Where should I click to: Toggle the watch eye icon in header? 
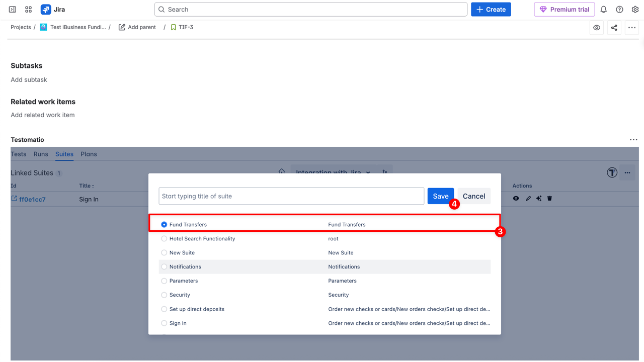(596, 28)
